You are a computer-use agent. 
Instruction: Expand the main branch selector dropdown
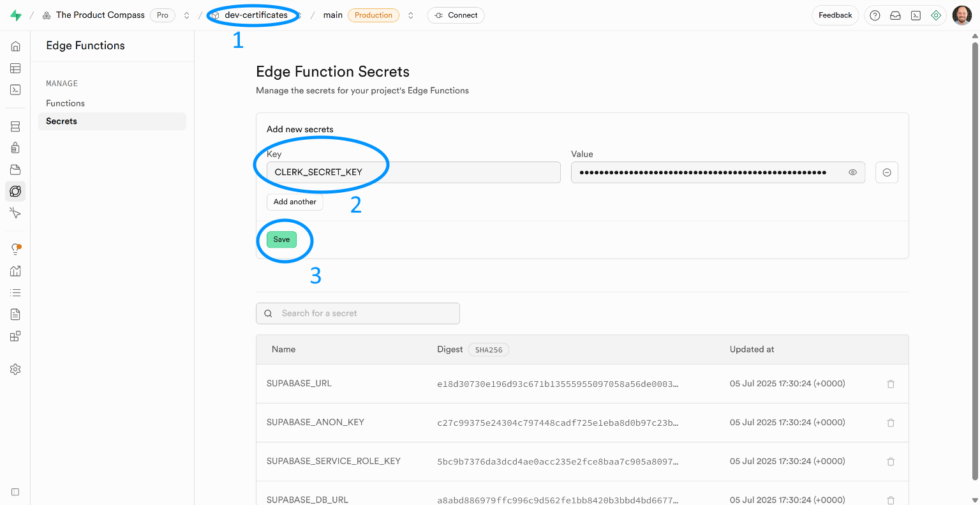(x=410, y=15)
